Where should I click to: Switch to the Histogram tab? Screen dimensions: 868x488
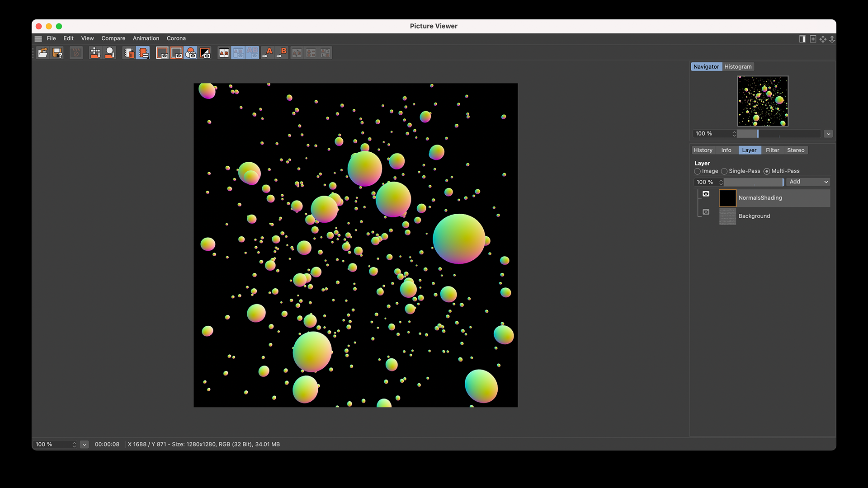coord(738,67)
